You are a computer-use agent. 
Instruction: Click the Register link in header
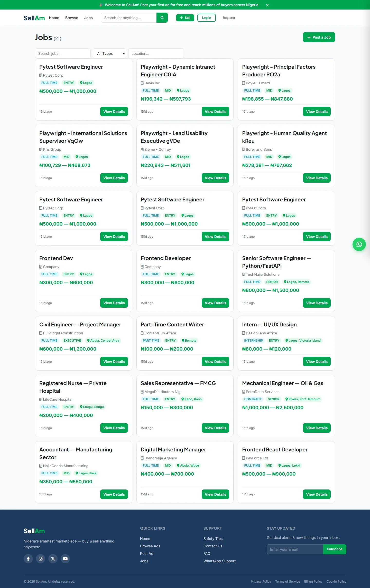click(229, 18)
